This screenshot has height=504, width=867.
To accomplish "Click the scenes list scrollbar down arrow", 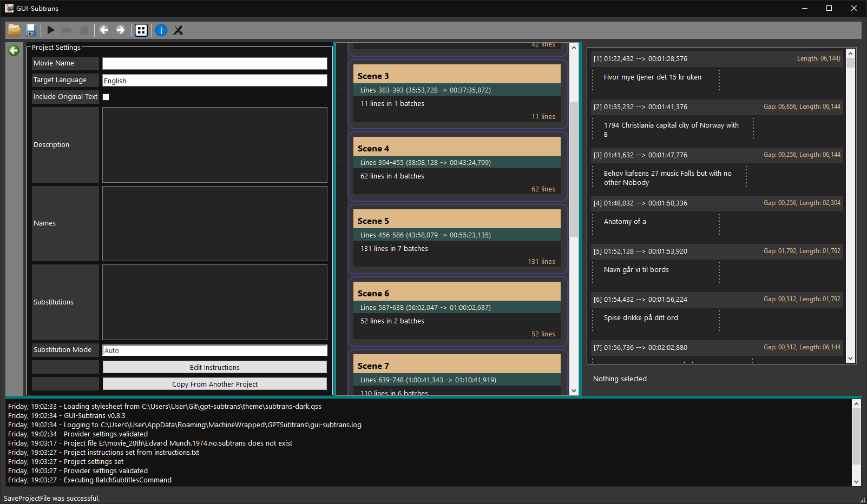I will [x=574, y=390].
